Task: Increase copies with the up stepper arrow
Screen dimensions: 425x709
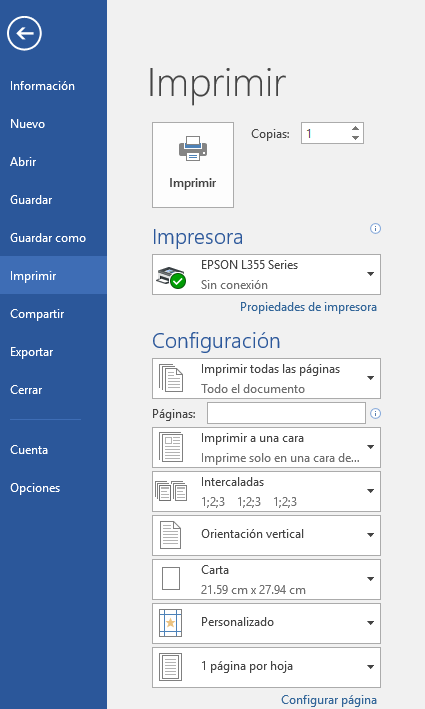Action: pyautogui.click(x=355, y=128)
